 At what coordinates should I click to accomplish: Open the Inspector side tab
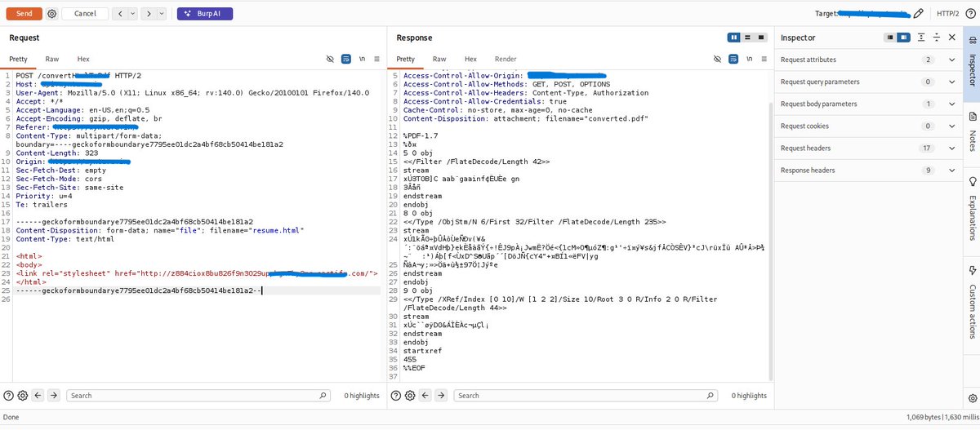tap(972, 62)
